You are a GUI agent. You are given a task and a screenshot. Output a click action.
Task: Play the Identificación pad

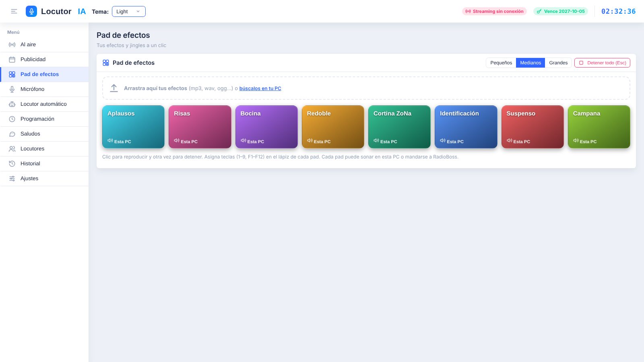point(466,127)
